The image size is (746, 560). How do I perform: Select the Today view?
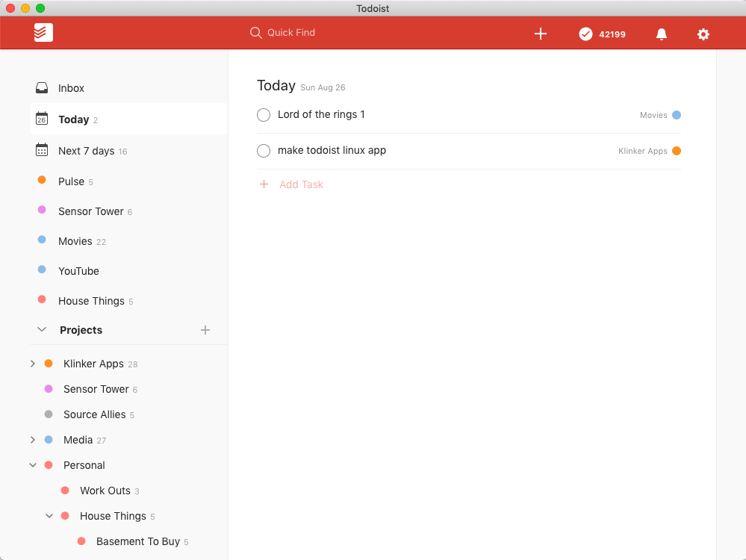128,119
